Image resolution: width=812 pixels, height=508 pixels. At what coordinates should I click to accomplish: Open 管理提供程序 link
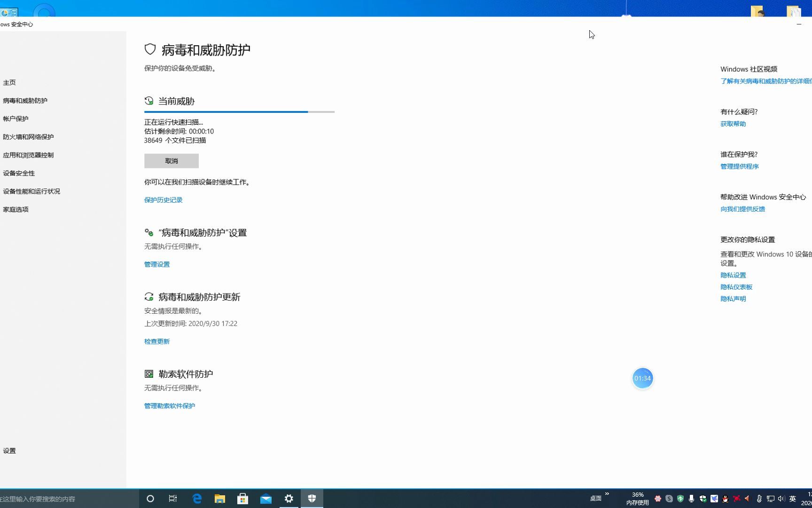(740, 167)
